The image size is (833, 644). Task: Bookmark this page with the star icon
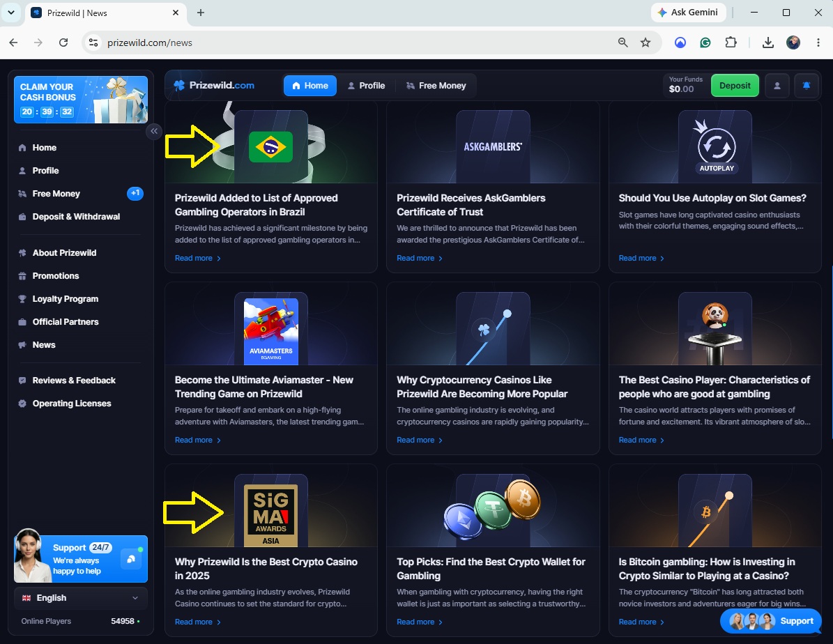click(x=645, y=43)
